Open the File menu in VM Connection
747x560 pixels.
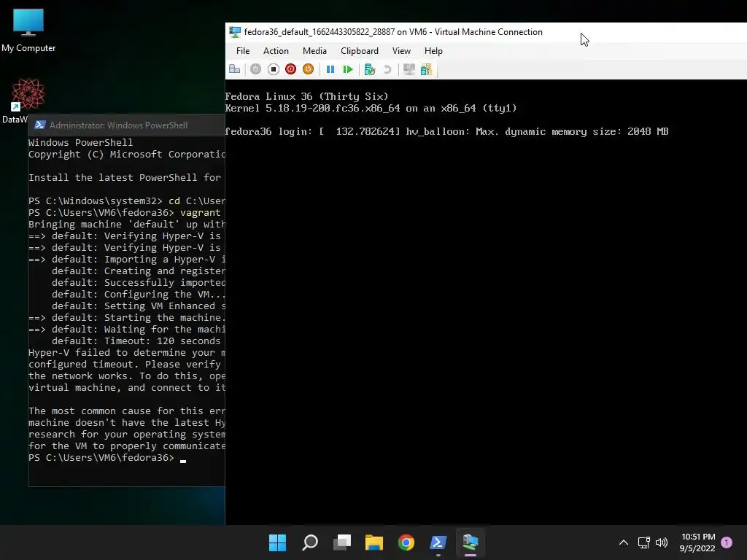[x=243, y=51]
